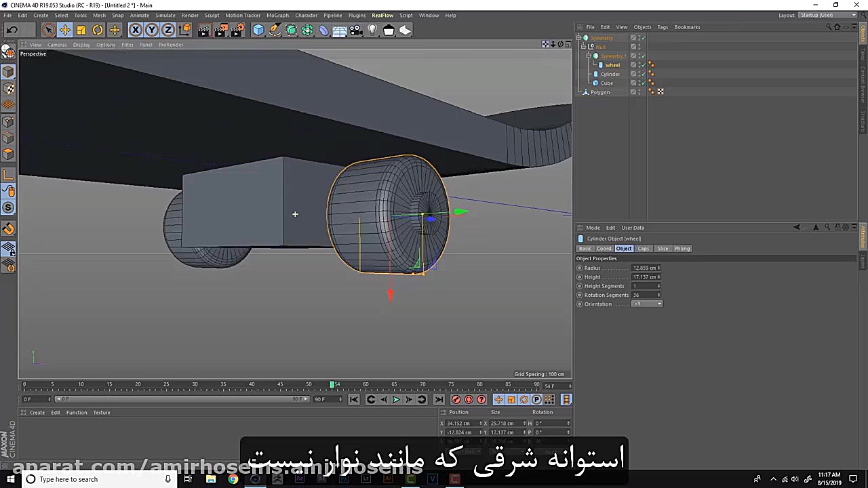Screen dimensions: 868x488
Task: Click a visibility dot next to Cylinder
Action: tap(639, 73)
